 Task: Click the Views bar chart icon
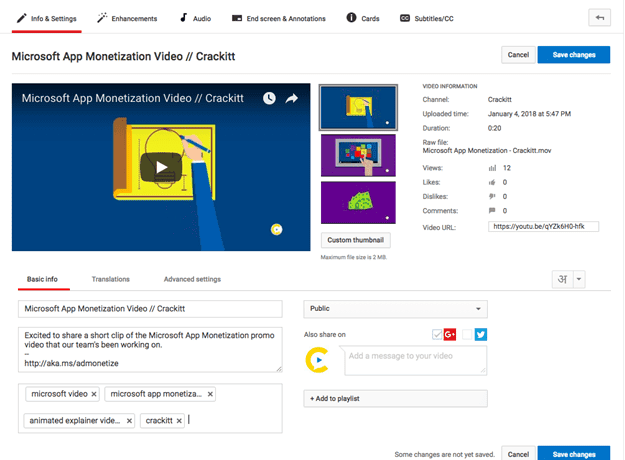(493, 168)
